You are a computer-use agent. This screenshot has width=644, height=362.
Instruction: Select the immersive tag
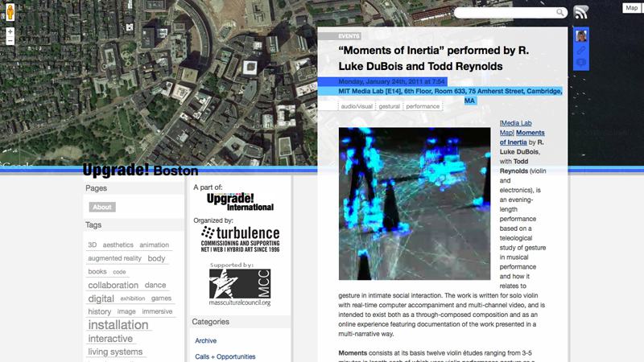point(157,311)
